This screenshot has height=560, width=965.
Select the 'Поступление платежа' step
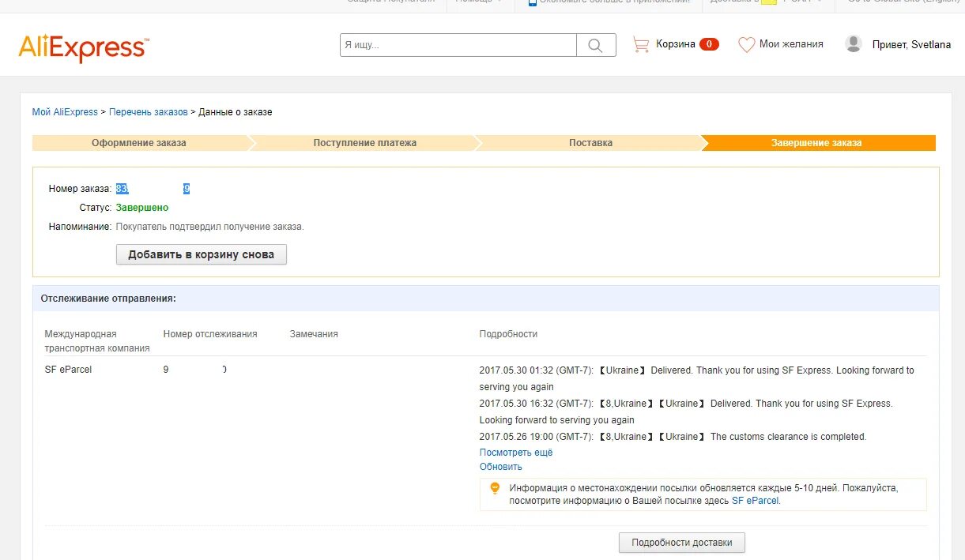point(365,143)
